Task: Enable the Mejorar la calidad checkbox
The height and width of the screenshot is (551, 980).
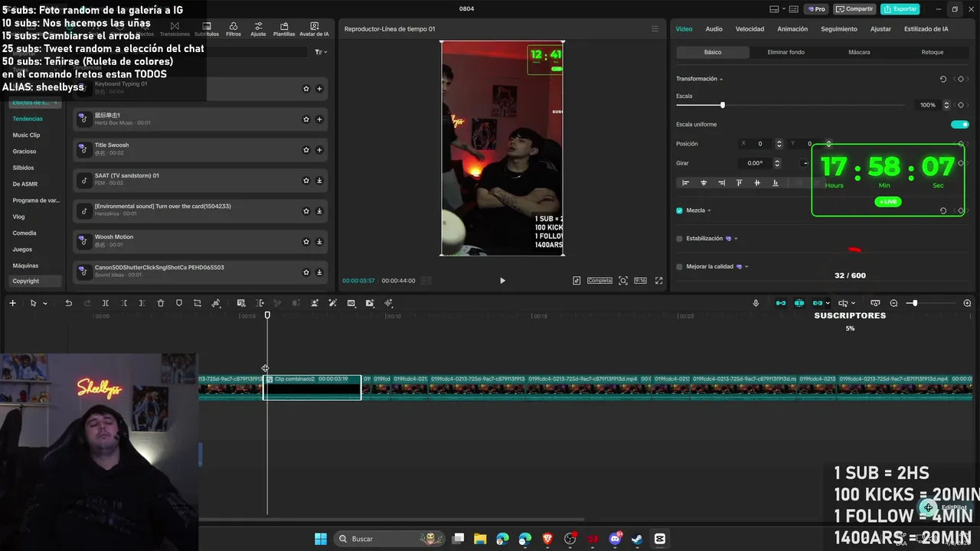Action: (x=679, y=267)
